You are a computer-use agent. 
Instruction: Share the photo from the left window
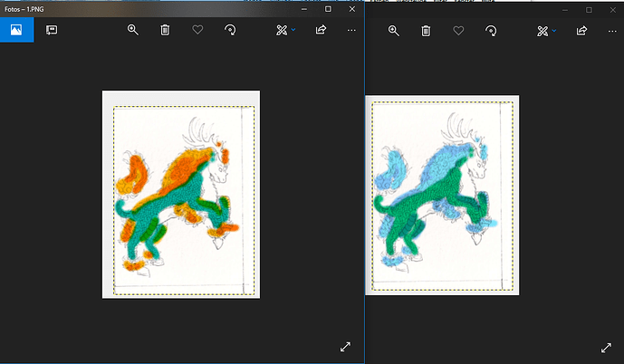pos(321,30)
